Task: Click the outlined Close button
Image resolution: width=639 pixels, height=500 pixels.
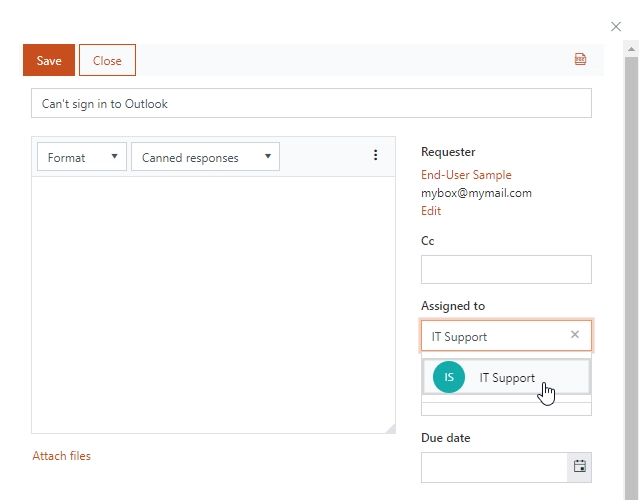Action: click(x=107, y=60)
